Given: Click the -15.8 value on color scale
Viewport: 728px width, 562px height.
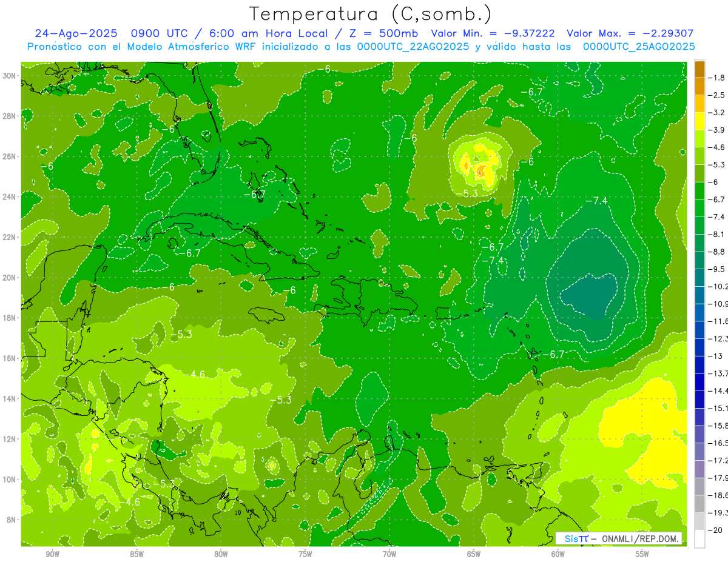Looking at the screenshot, I should pyautogui.click(x=718, y=425).
